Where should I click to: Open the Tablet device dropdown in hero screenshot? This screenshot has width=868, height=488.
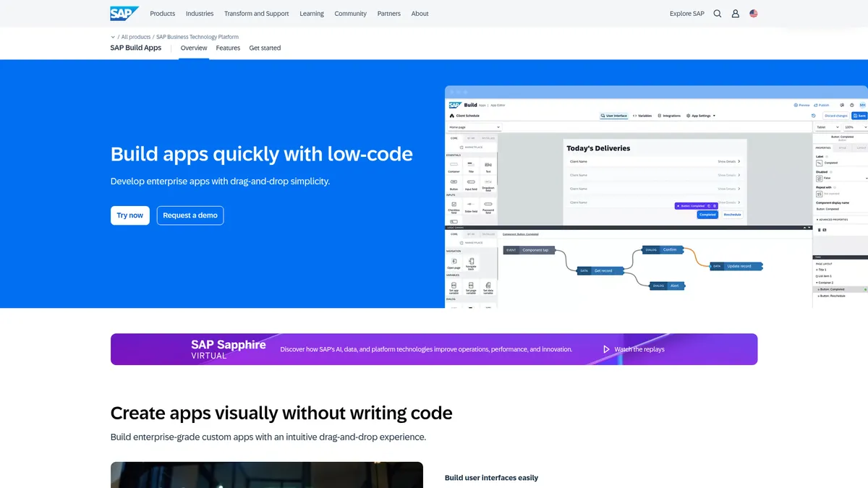click(827, 127)
